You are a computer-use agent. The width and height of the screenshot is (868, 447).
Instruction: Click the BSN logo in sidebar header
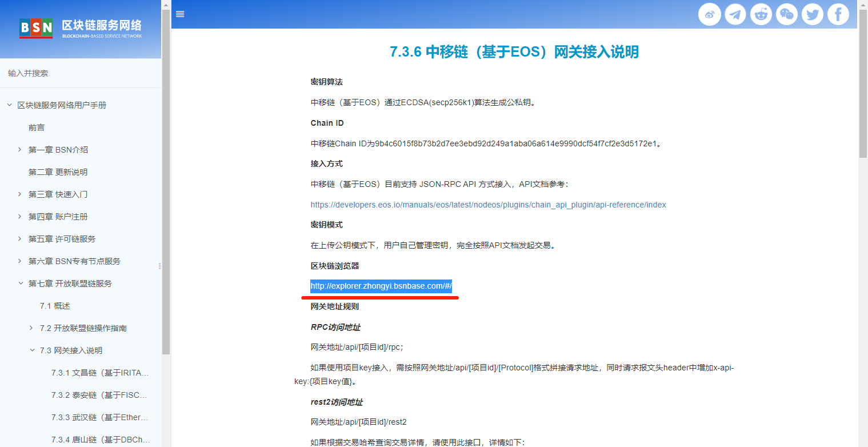[x=81, y=28]
